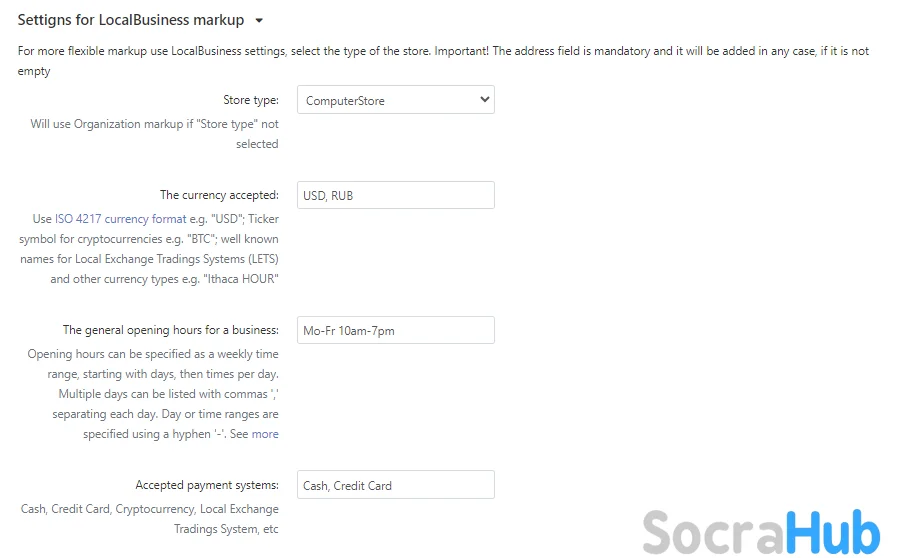Follow the 'more' link about opening hours
Viewport: 897px width, 558px height.
[x=265, y=434]
